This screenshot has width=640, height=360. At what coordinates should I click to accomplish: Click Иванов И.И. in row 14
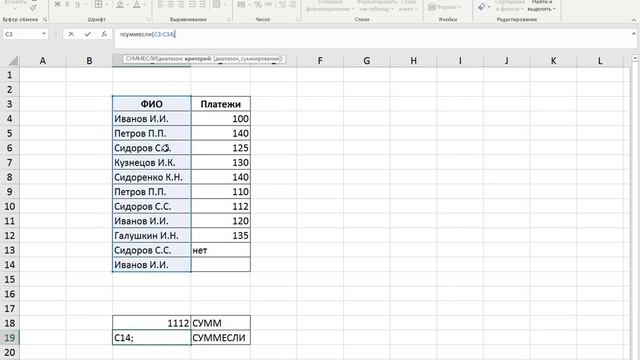click(151, 265)
